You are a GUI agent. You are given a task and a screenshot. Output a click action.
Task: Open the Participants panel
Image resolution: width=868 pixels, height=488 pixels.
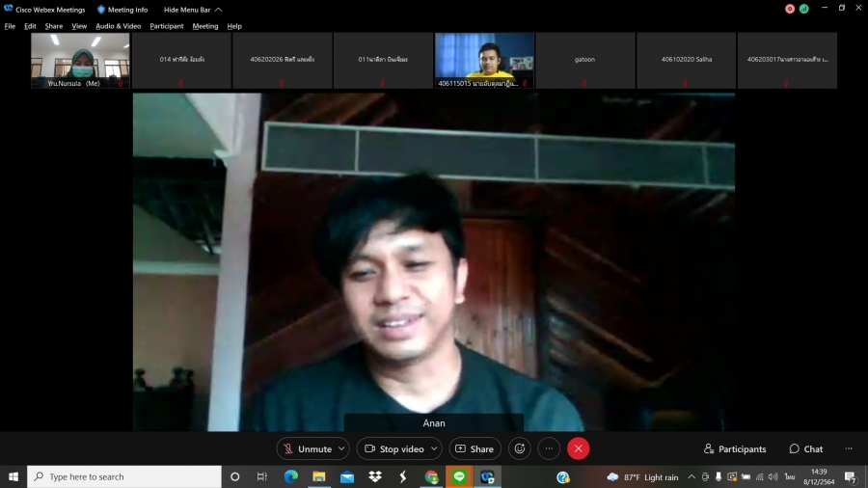tap(735, 448)
